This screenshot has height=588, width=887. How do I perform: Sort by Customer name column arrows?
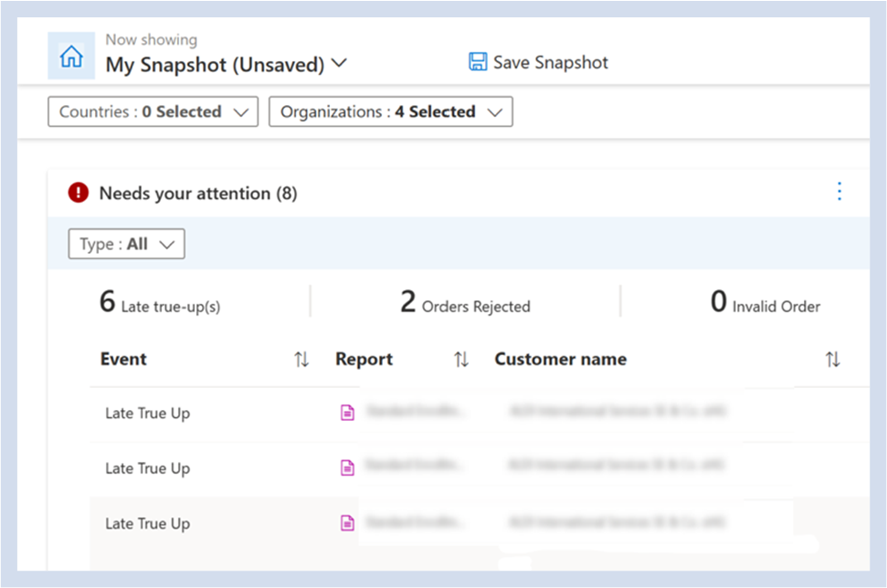[832, 360]
